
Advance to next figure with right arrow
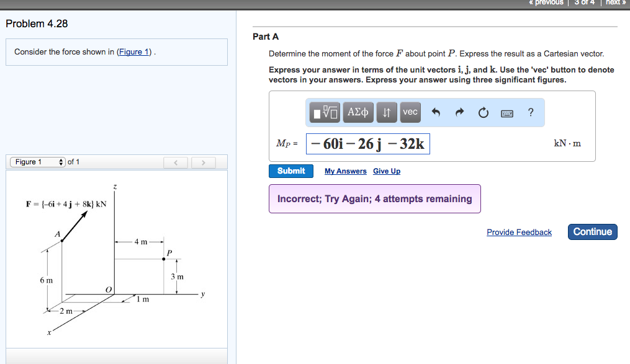pyautogui.click(x=203, y=162)
